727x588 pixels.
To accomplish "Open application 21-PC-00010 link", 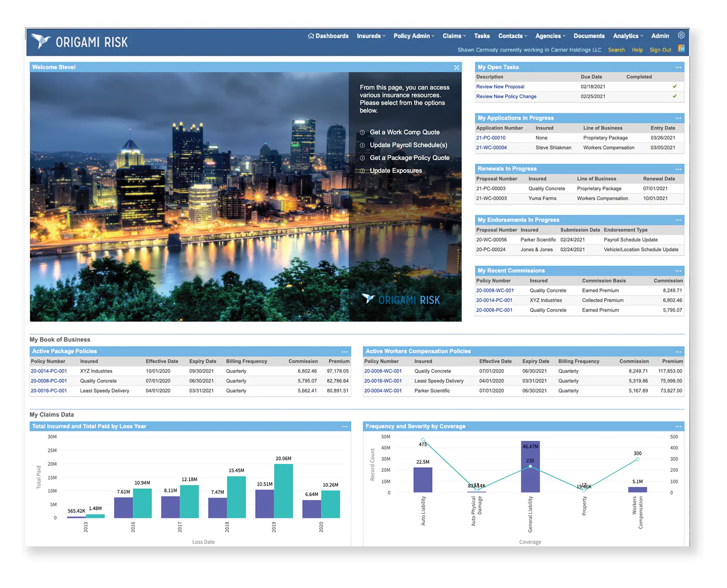I will coord(491,138).
